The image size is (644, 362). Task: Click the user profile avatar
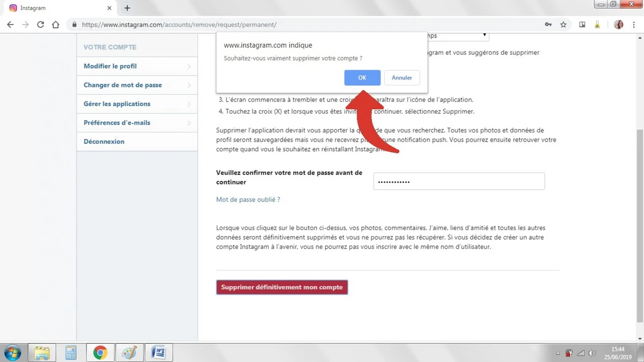(x=618, y=25)
